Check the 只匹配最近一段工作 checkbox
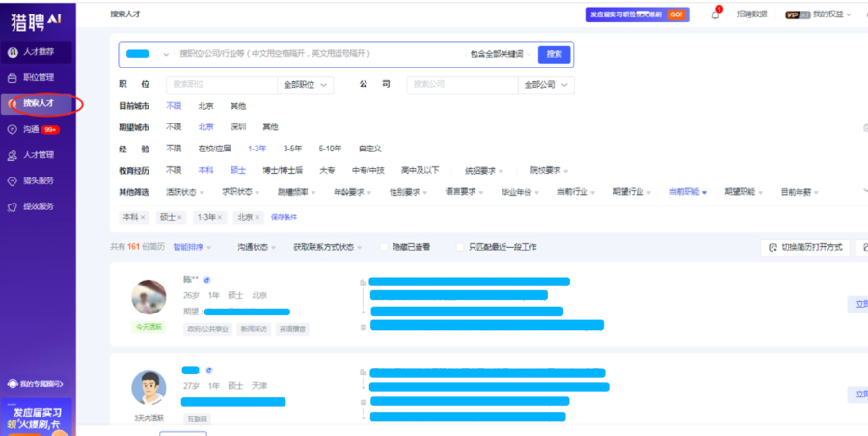The height and width of the screenshot is (436, 868). (460, 248)
